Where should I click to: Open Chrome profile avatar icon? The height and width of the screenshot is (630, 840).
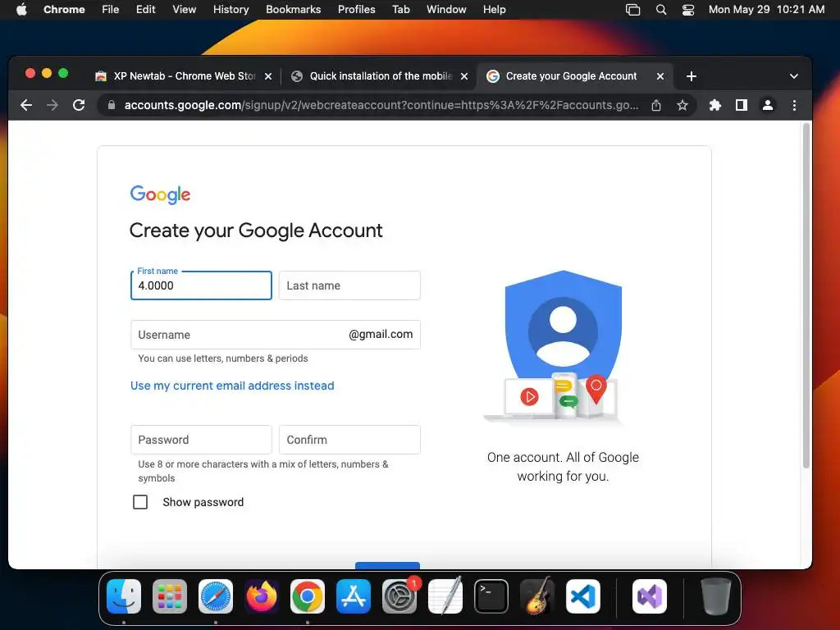(x=768, y=105)
